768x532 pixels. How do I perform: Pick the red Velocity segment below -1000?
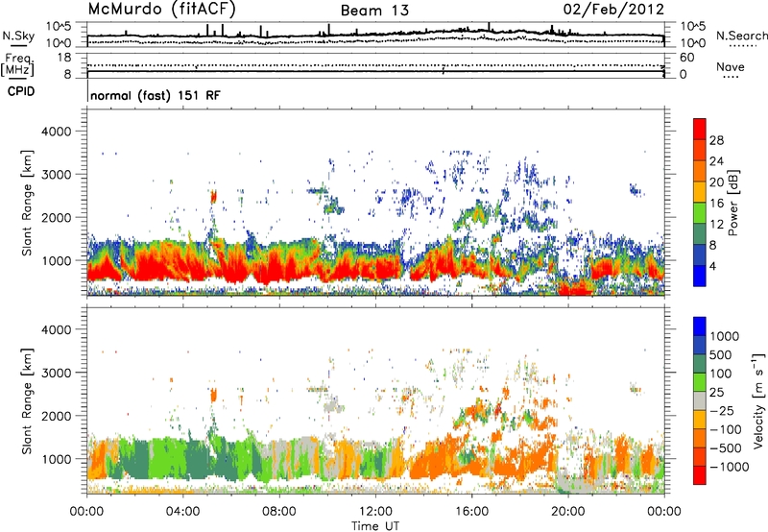(700, 475)
